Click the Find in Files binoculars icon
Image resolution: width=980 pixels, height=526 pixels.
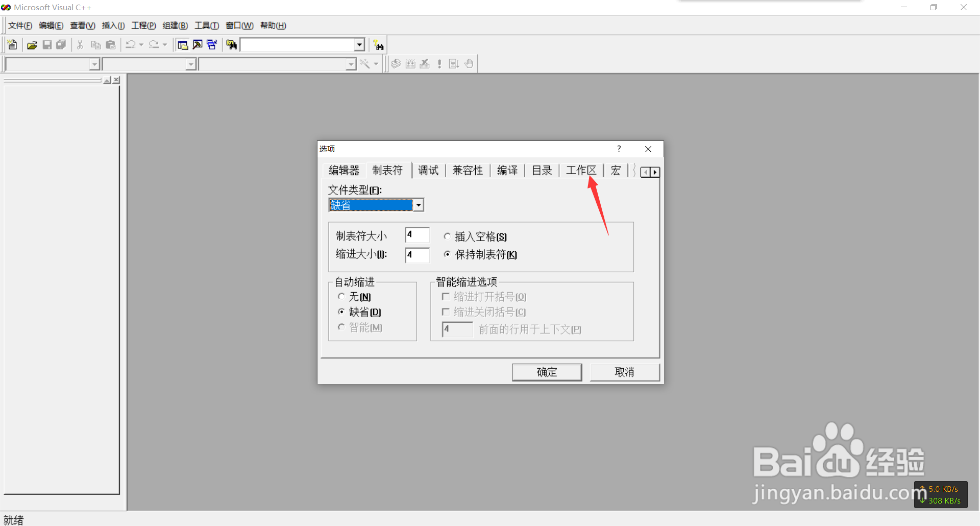(232, 45)
